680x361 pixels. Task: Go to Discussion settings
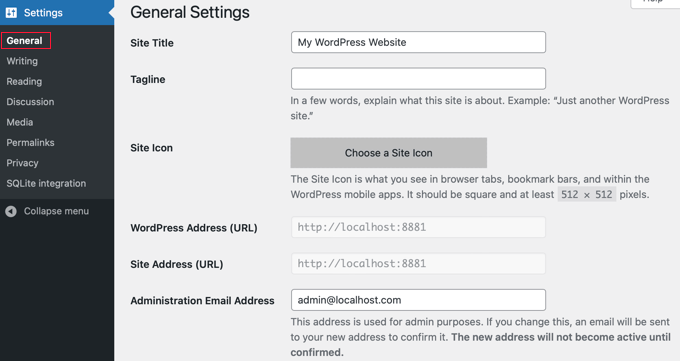pyautogui.click(x=30, y=102)
